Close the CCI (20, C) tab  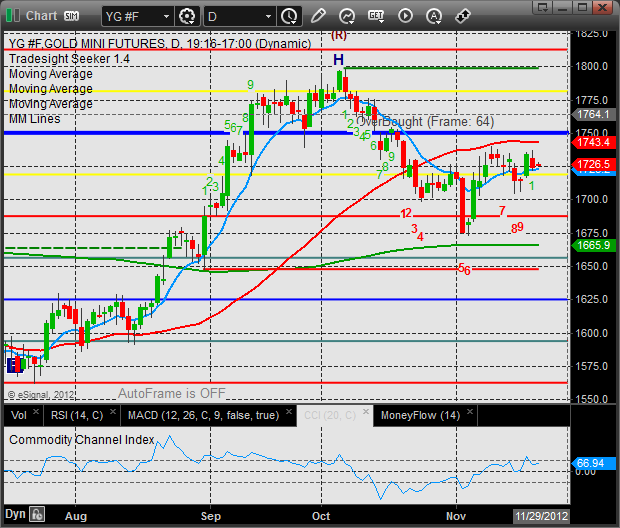(x=366, y=411)
